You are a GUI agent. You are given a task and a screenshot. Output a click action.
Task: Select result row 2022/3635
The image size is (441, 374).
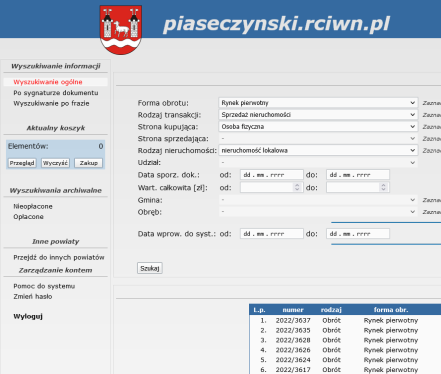coord(345,330)
